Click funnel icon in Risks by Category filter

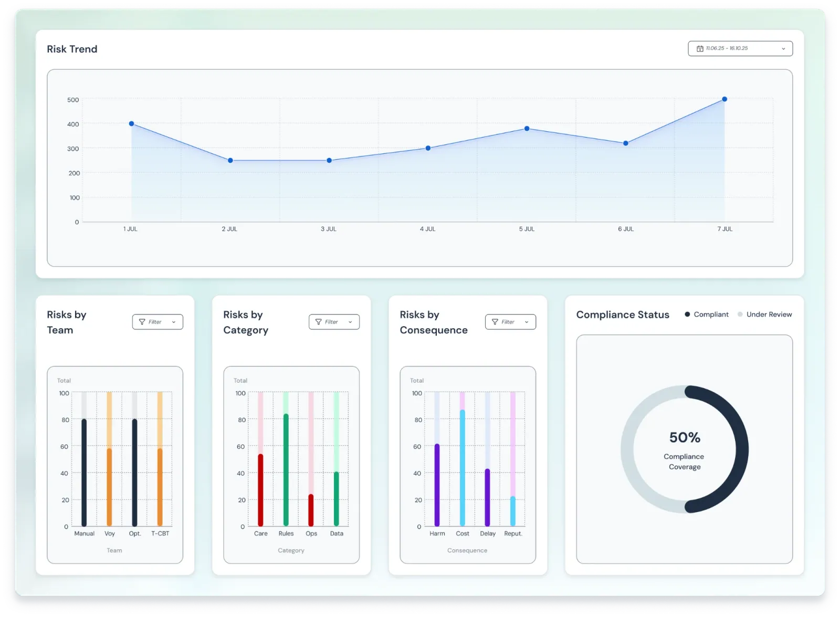318,322
